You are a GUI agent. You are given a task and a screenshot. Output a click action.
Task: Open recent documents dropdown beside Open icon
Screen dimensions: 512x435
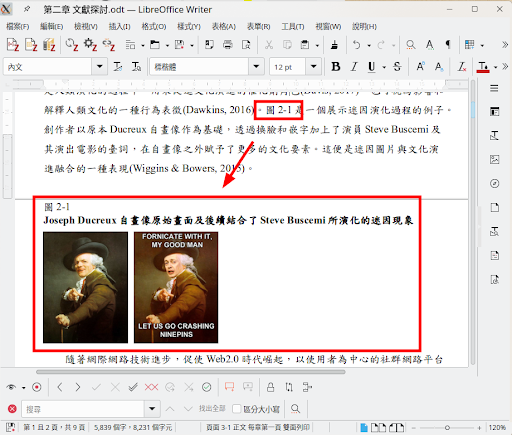(x=167, y=45)
